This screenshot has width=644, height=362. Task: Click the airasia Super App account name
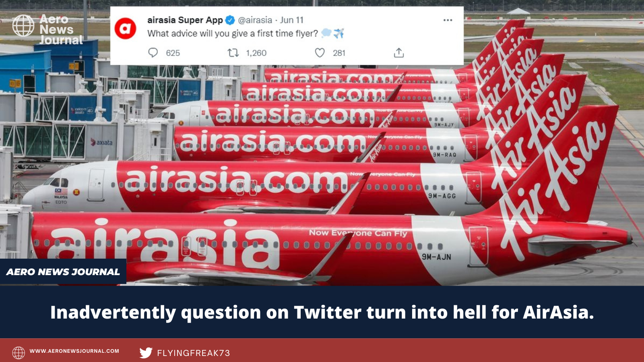point(185,20)
